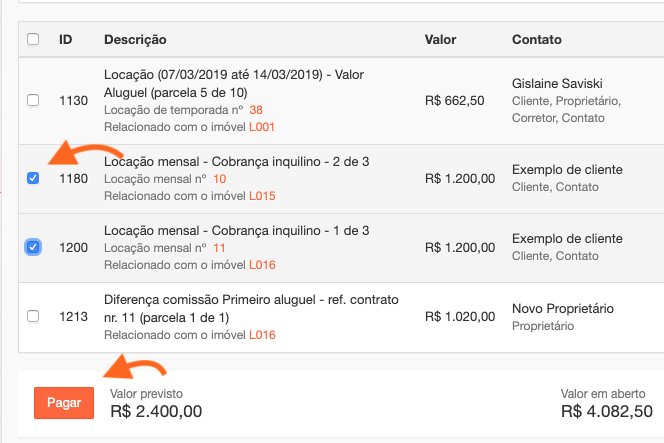This screenshot has height=443, width=664.
Task: Check the checkbox for row 1130
Action: pyautogui.click(x=33, y=100)
